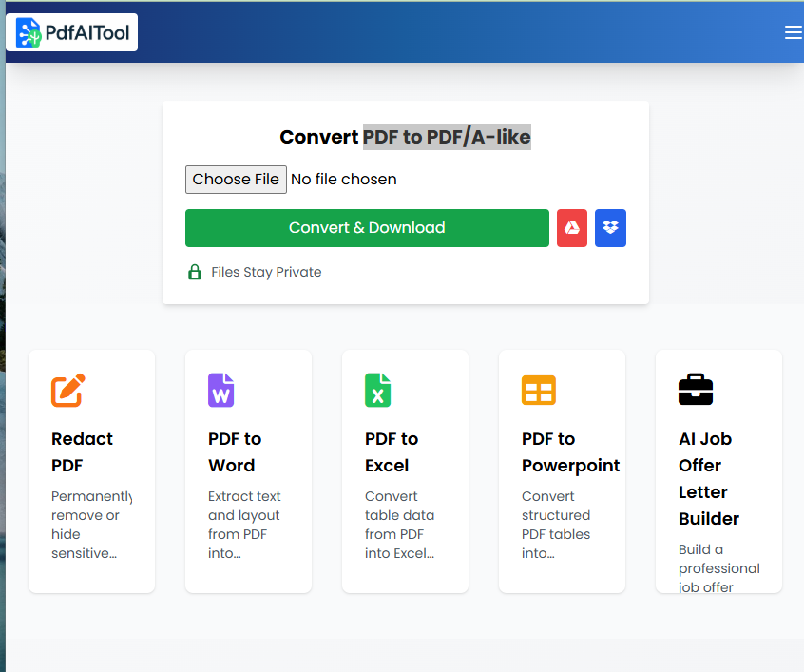This screenshot has width=804, height=672.
Task: Import file from Google Drive icon
Action: click(572, 228)
